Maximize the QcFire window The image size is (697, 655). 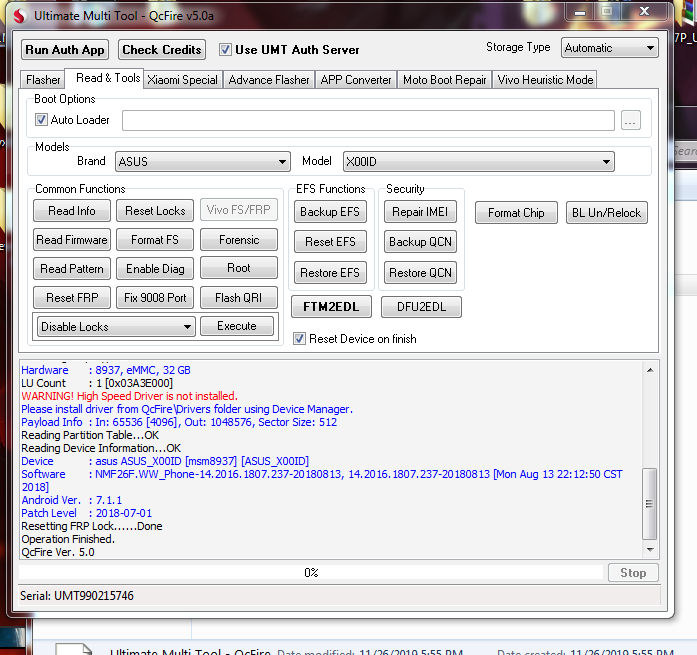click(607, 12)
